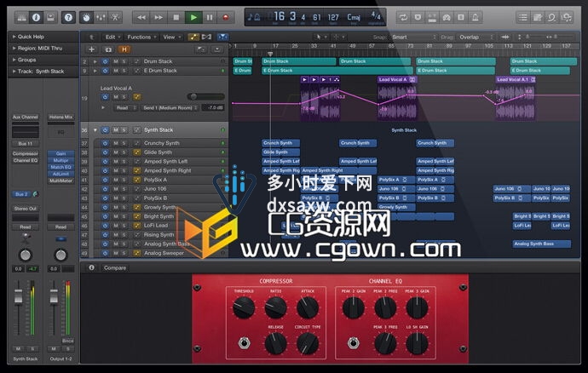This screenshot has height=373, width=588.
Task: Toggle the count-in button
Action: [x=461, y=17]
